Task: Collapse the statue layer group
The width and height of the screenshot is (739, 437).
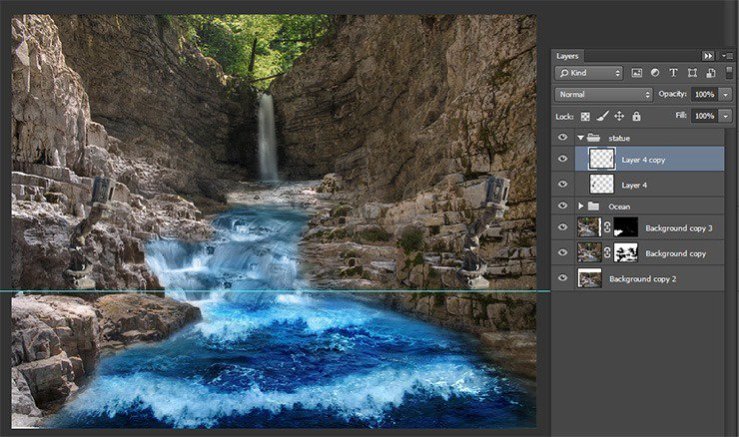Action: tap(580, 137)
